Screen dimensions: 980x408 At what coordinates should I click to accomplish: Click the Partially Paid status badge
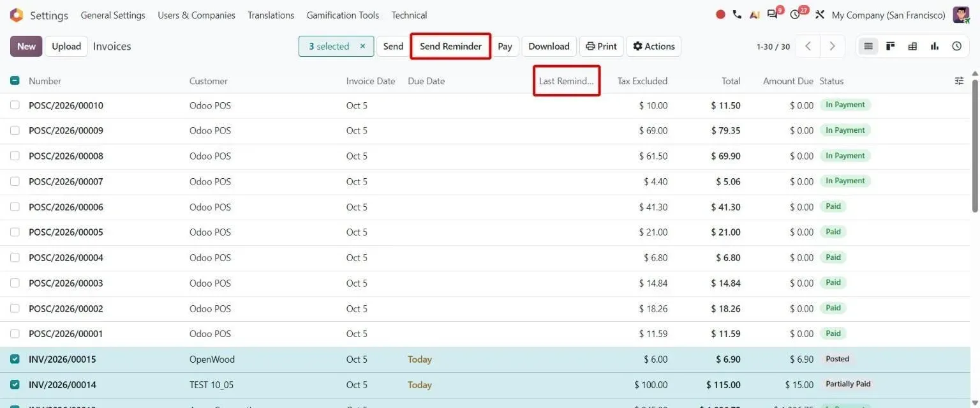848,384
